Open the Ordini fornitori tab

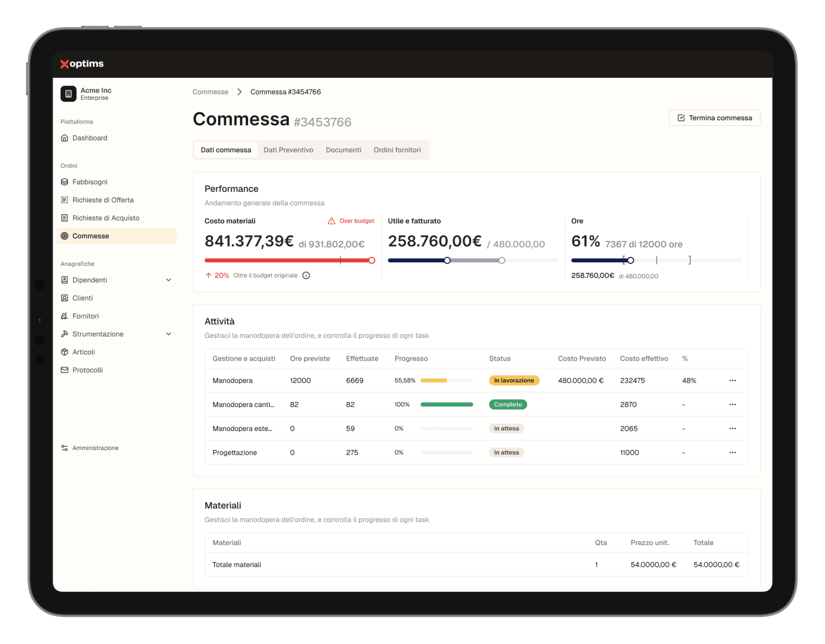(397, 150)
